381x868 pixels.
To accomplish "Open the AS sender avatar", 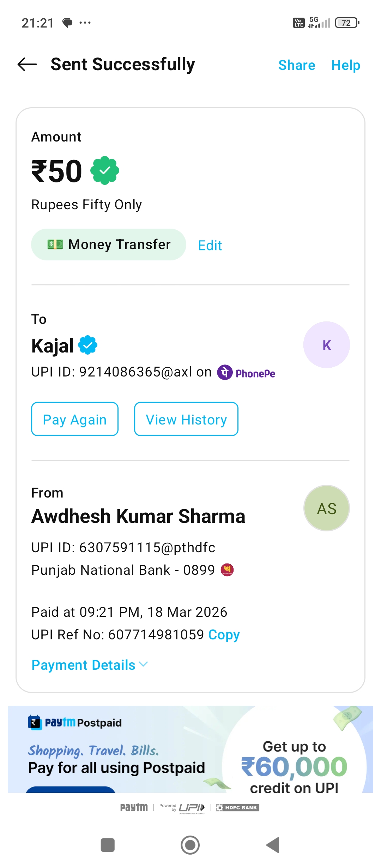I will point(326,508).
